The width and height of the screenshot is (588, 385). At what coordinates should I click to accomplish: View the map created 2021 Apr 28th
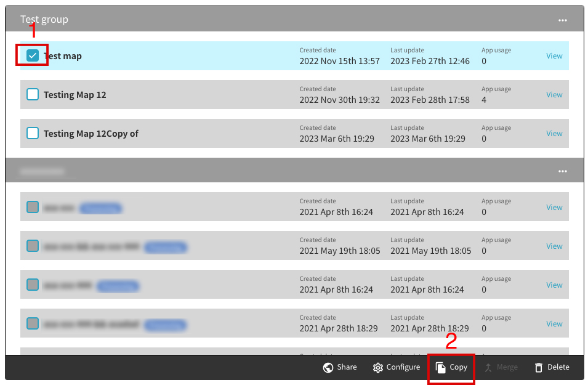click(554, 324)
